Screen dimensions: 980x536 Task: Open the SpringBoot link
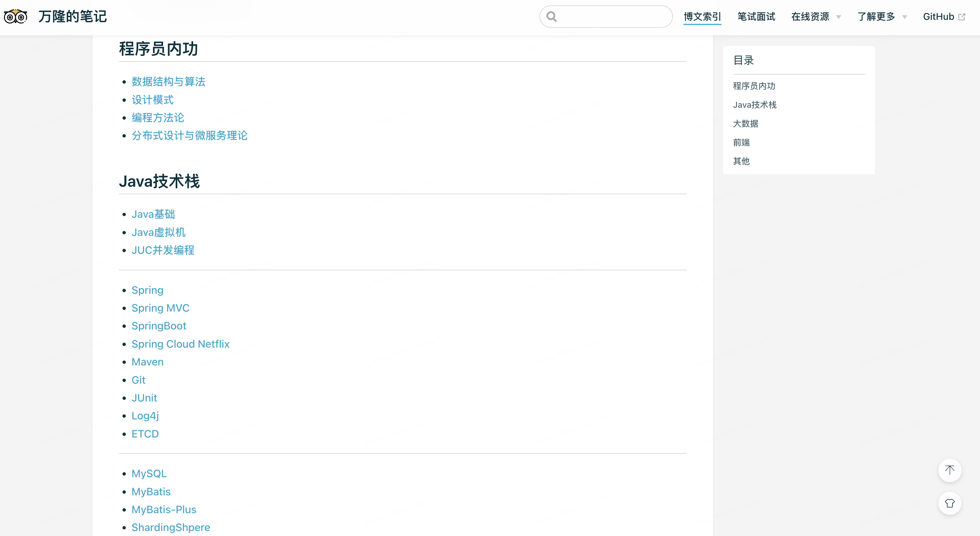[159, 326]
